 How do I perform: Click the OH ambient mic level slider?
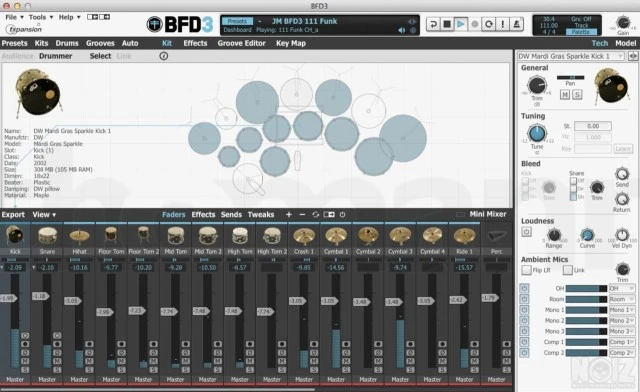[x=586, y=288]
